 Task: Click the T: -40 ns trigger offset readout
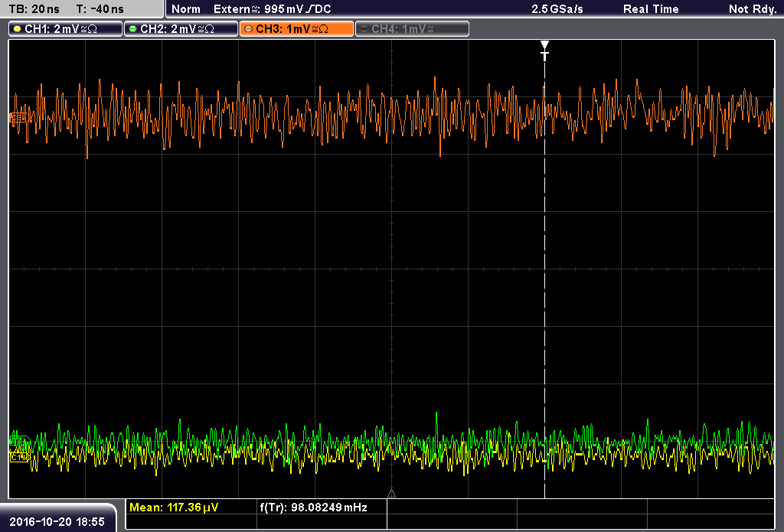(x=100, y=9)
